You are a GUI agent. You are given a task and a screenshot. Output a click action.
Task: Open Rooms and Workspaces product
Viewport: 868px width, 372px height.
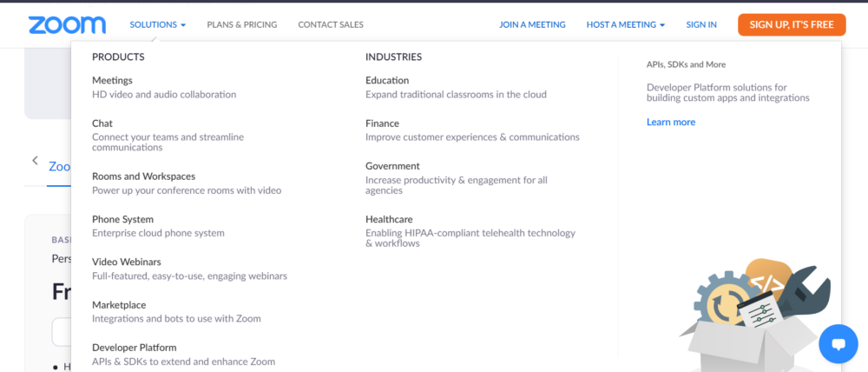coord(143,176)
